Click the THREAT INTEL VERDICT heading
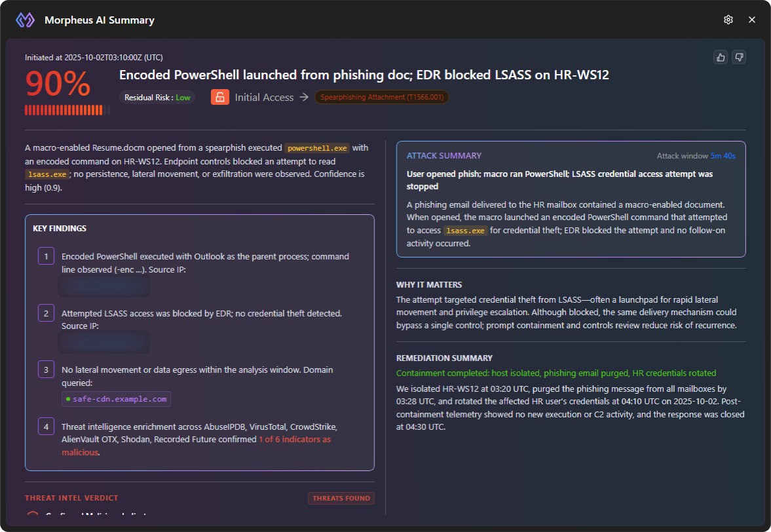This screenshot has width=771, height=532. coord(72,498)
